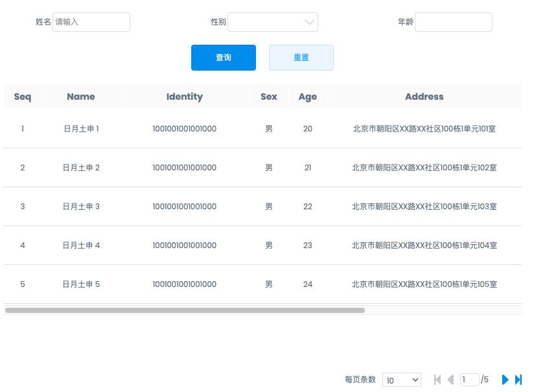Click the next page arrow icon
Screen dimensions: 534x392
click(x=505, y=380)
